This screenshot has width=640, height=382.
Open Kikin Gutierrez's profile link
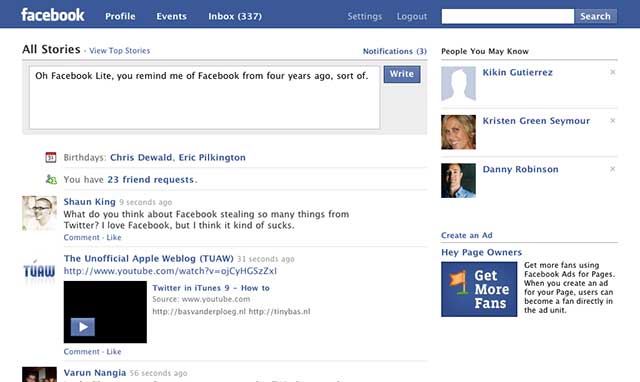pos(518,72)
